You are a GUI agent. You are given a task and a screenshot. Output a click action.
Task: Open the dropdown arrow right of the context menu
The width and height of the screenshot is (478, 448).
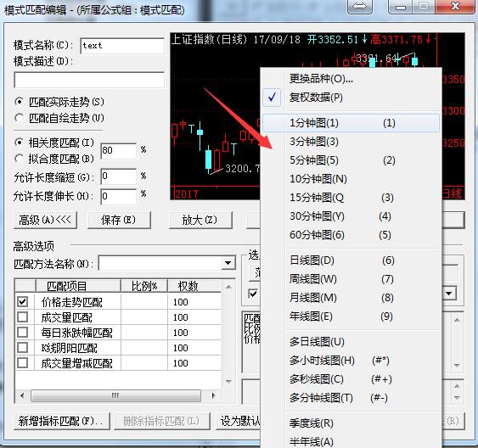pos(449,294)
